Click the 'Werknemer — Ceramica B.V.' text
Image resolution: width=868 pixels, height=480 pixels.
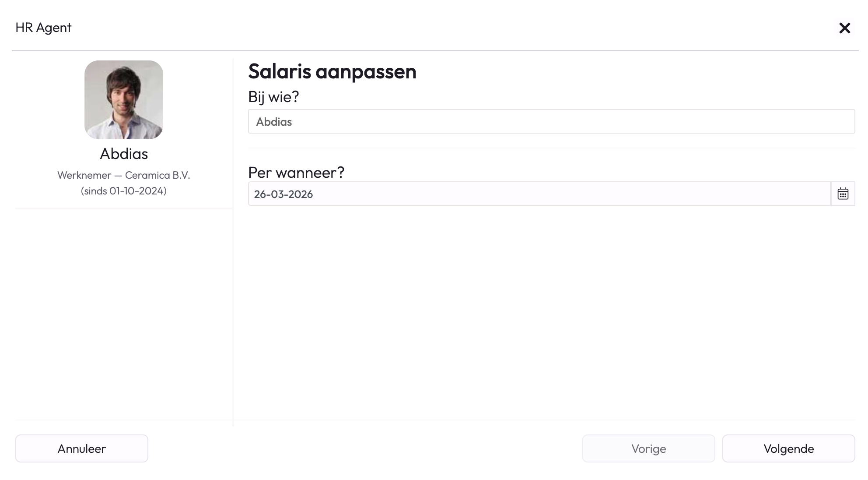[124, 175]
